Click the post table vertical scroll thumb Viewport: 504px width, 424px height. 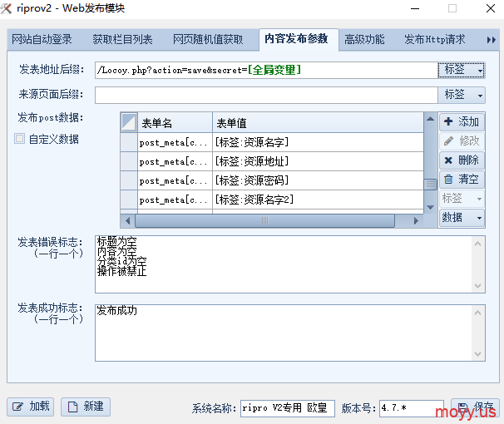click(x=430, y=185)
